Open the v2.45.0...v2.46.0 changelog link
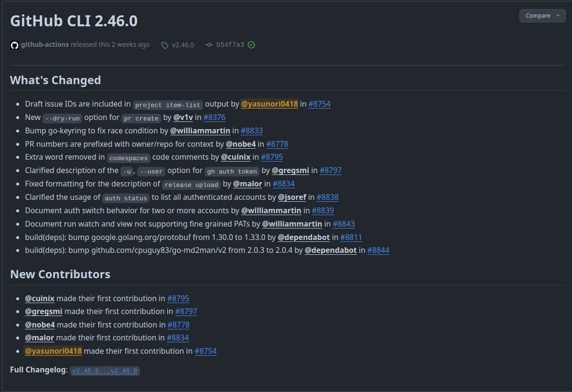The height and width of the screenshot is (392, 572). (105, 371)
